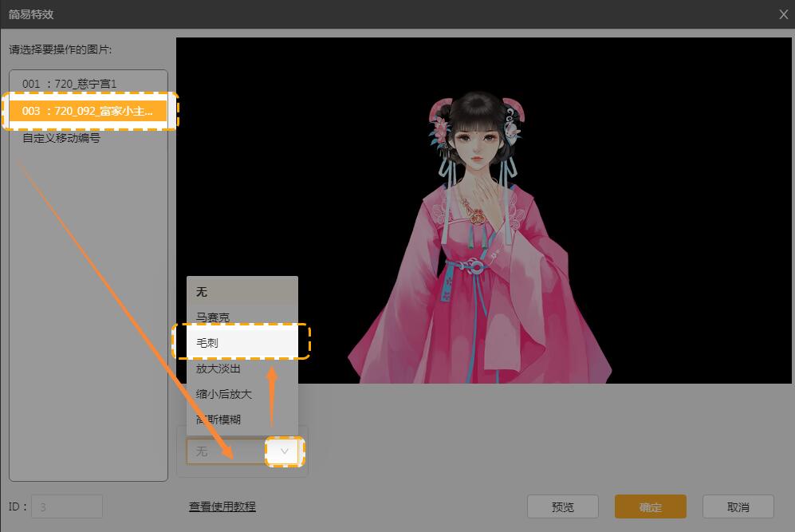The width and height of the screenshot is (795, 532).
Task: Click the effect dropdown chevron arrow
Action: [x=285, y=451]
